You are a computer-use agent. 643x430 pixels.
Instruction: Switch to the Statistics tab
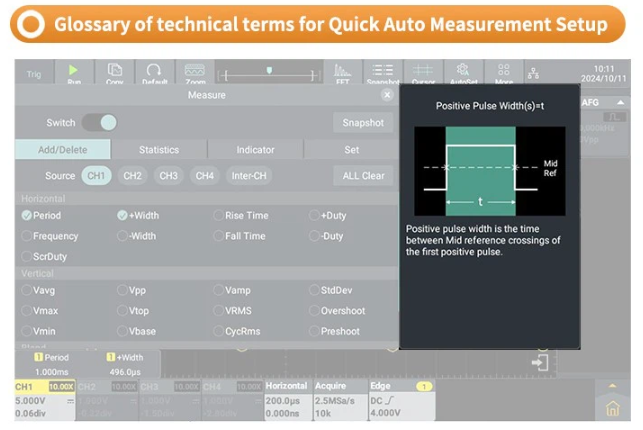159,150
